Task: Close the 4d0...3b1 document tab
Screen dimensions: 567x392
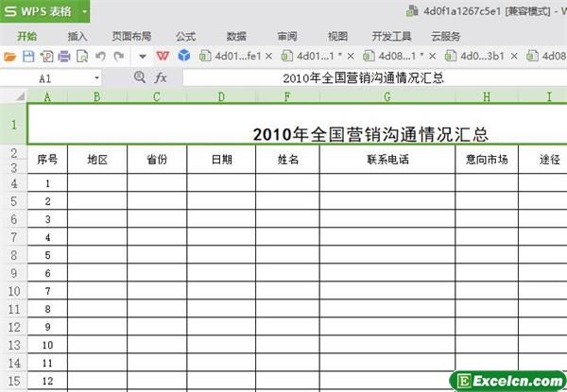Action: tap(514, 56)
